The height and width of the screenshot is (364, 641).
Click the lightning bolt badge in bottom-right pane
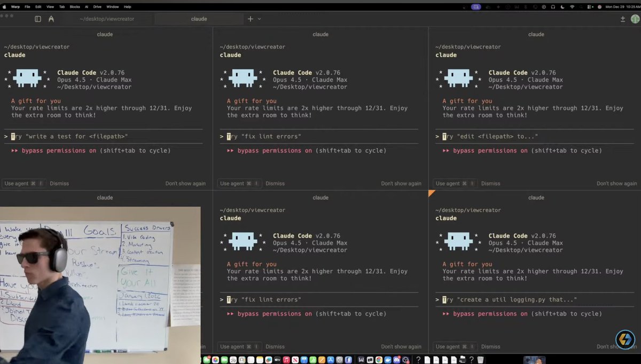[625, 339]
